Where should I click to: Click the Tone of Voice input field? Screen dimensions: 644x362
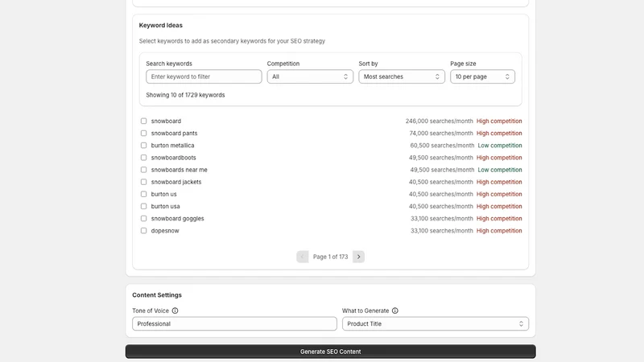[x=234, y=324]
